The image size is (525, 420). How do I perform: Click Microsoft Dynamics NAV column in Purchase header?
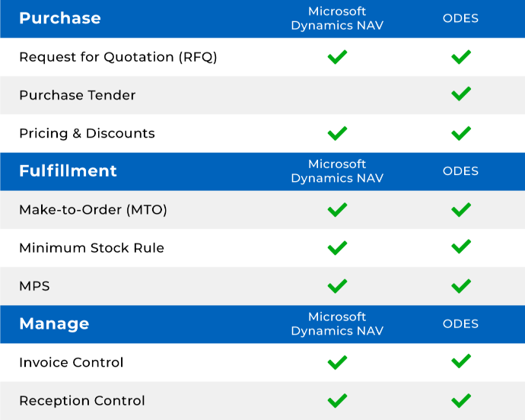(337, 18)
